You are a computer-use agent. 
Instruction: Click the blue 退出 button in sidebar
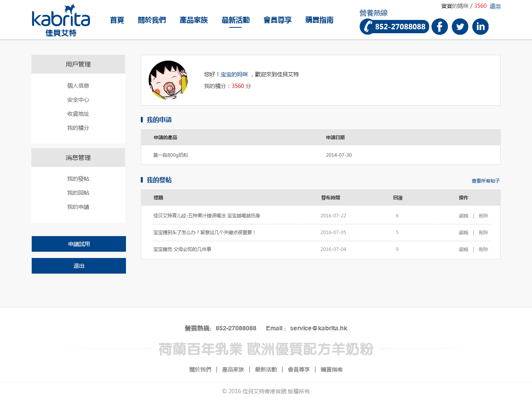(79, 266)
